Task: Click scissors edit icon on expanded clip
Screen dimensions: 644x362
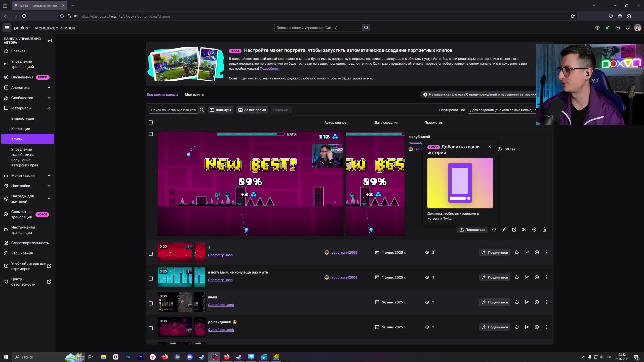Action: 524,230
